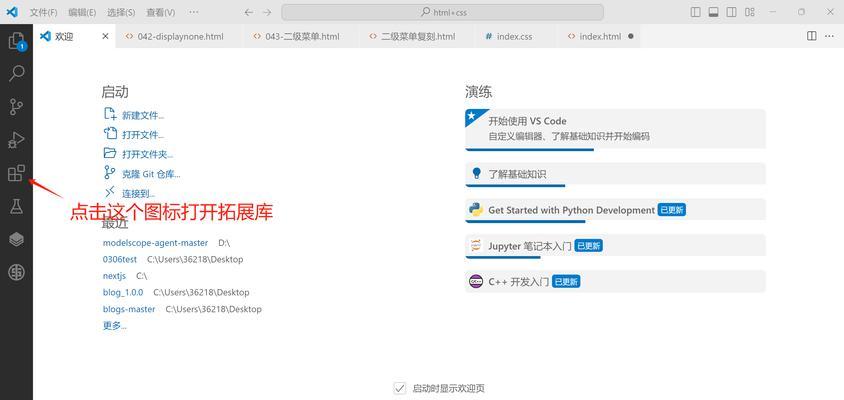Click 已更新 badge on Python walkthrough
844x400 pixels.
(672, 210)
